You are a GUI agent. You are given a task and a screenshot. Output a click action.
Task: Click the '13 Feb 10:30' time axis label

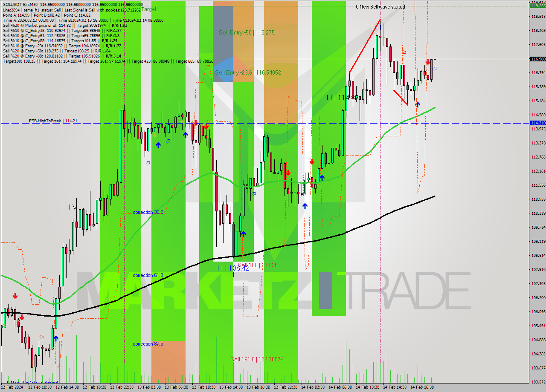click(203, 387)
